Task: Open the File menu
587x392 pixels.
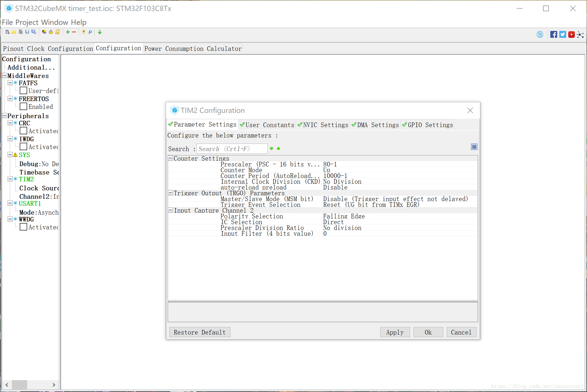Action: pos(7,22)
